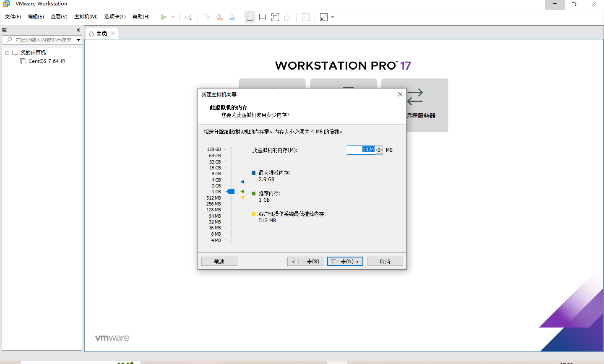This screenshot has width=604, height=364.
Task: Click the green recommended memory marker
Action: click(242, 192)
